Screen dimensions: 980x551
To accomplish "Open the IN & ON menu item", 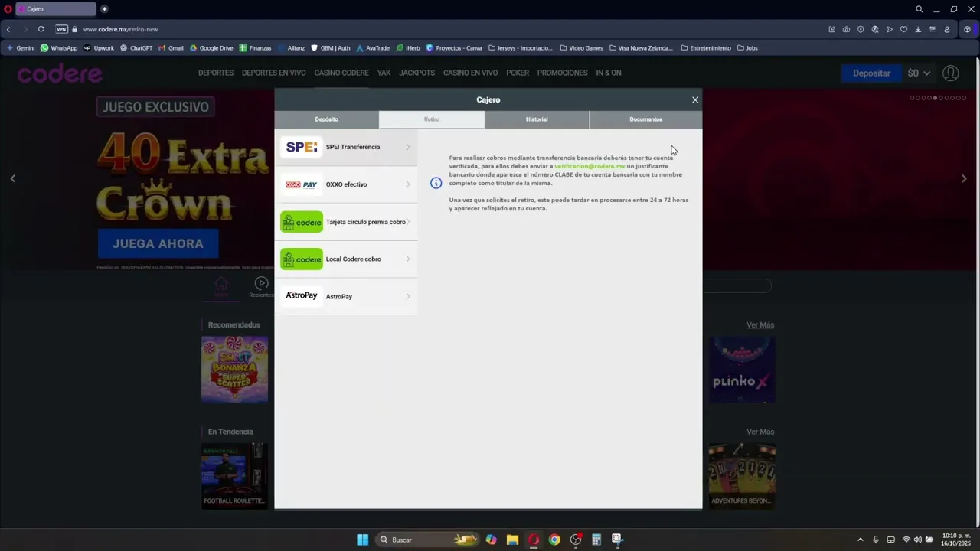I will (x=609, y=73).
